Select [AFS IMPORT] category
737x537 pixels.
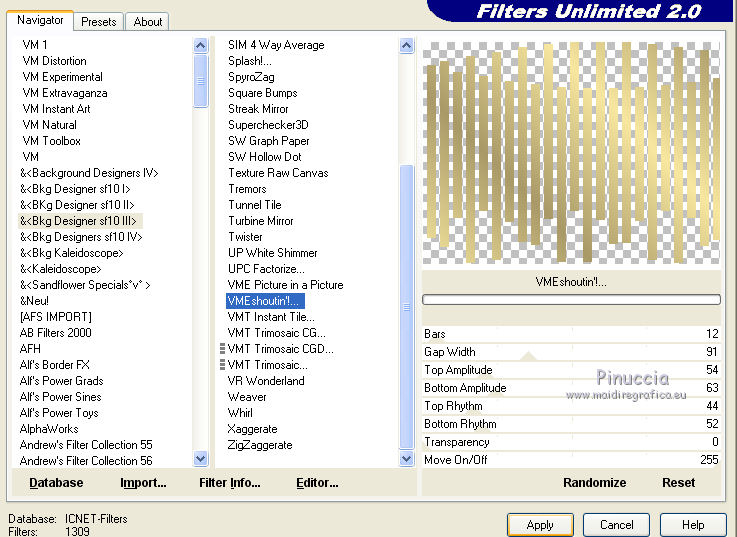56,316
